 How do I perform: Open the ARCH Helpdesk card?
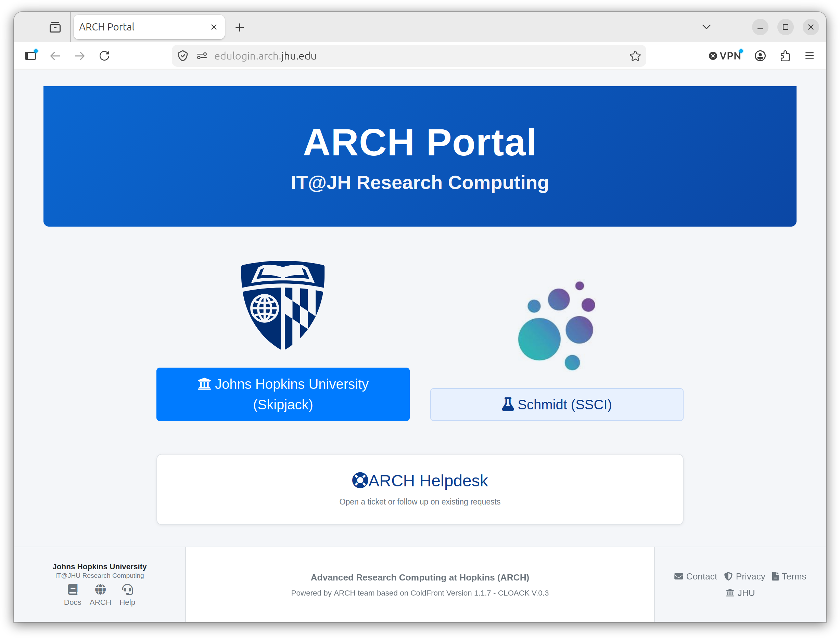coord(420,489)
